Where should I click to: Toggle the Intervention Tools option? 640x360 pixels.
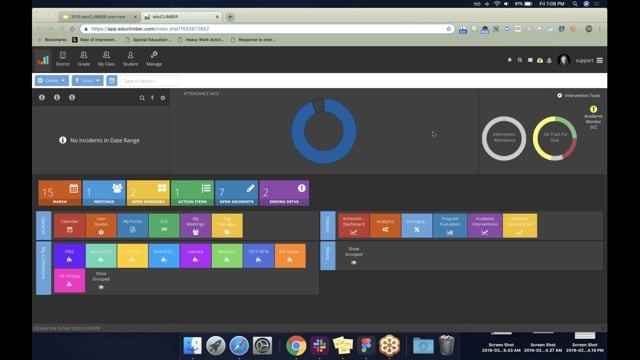pos(579,96)
